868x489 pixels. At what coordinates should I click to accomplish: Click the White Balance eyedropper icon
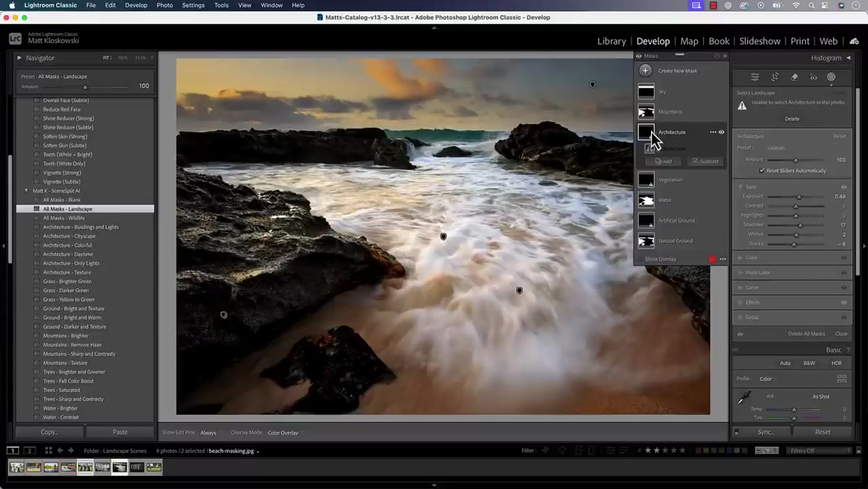click(743, 399)
